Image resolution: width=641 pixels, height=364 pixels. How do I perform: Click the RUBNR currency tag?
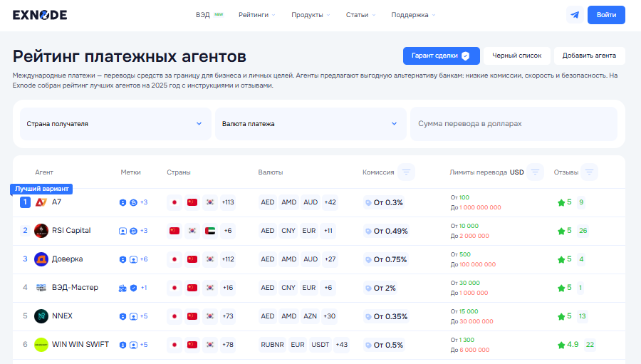pyautogui.click(x=272, y=345)
